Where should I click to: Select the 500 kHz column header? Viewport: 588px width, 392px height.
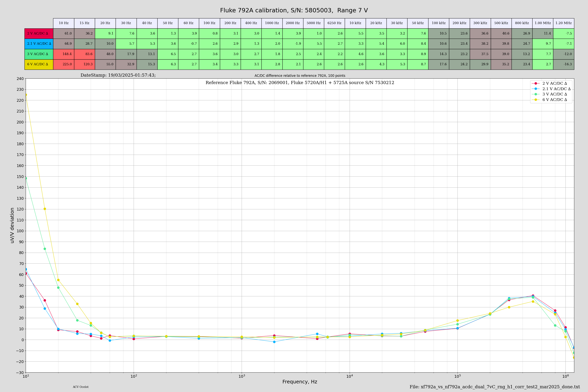(501, 23)
